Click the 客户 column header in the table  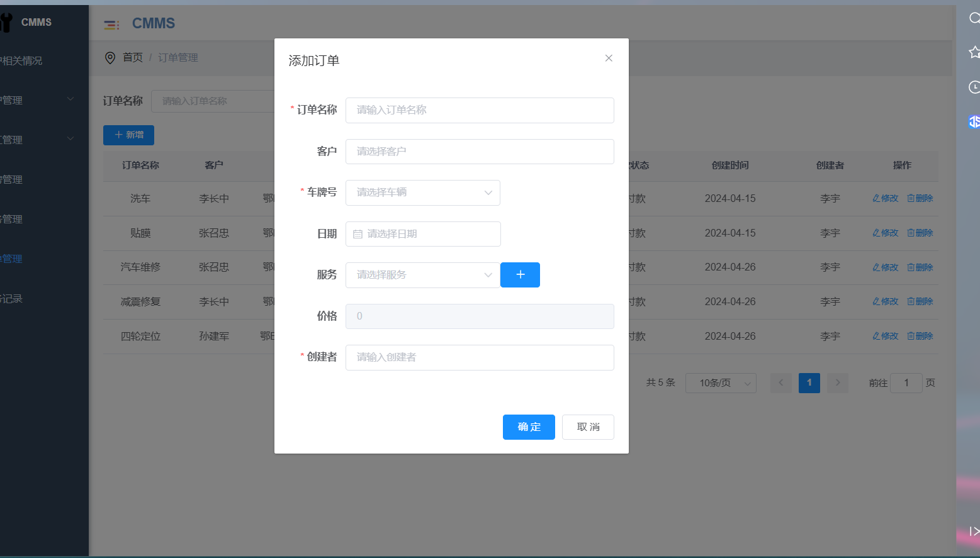[214, 165]
